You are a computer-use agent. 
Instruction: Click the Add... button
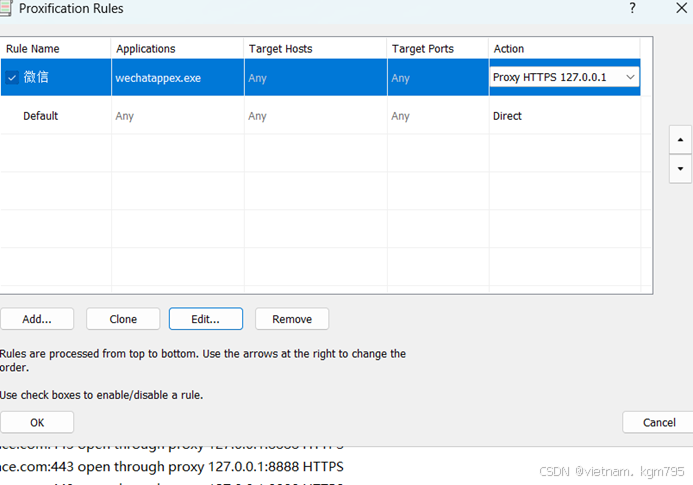tap(37, 319)
